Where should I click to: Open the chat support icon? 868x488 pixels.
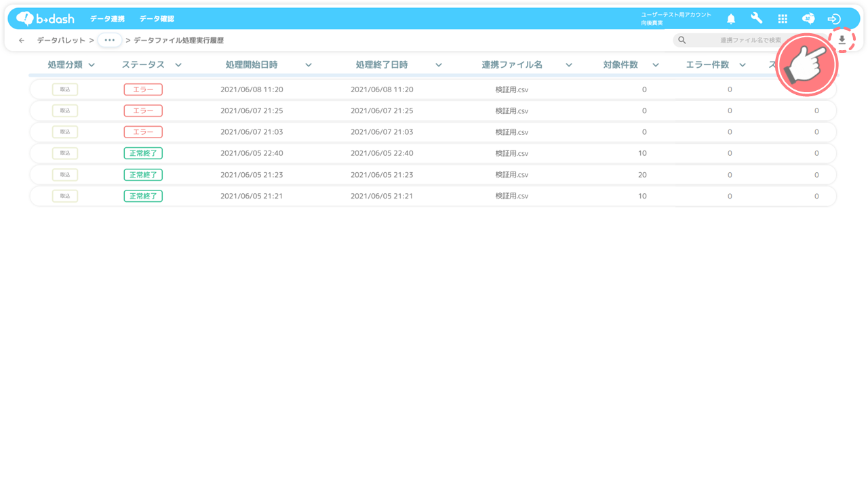[x=808, y=19]
